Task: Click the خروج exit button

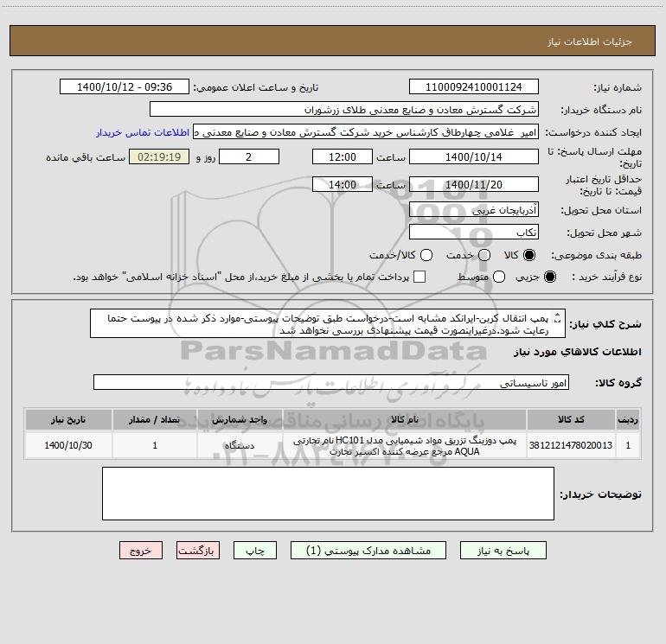Action: (141, 550)
